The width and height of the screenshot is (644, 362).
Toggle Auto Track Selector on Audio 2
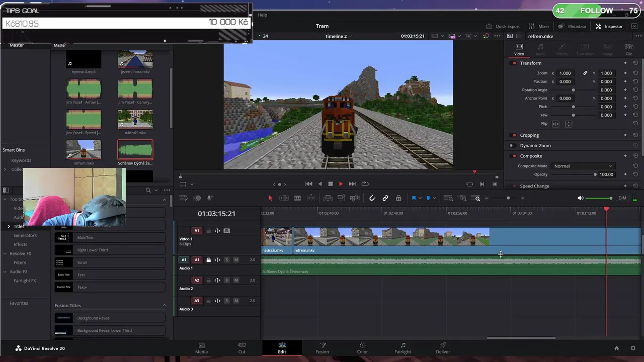click(x=217, y=281)
